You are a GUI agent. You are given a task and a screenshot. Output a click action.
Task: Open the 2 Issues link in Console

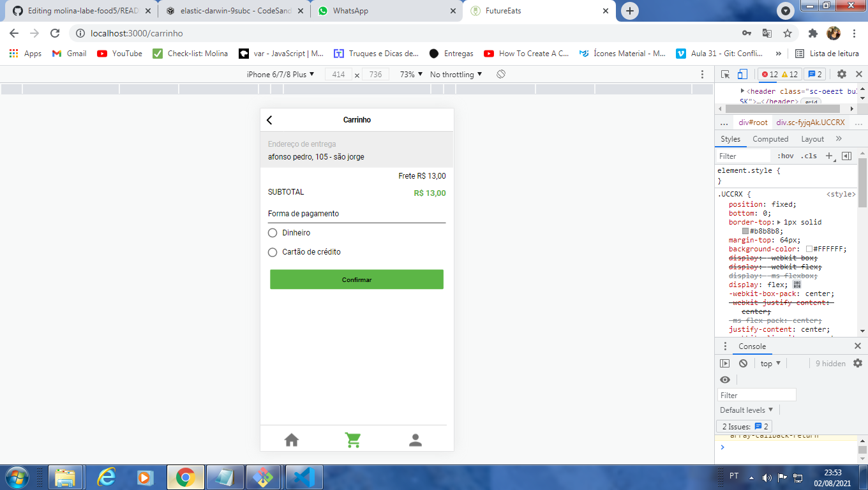pyautogui.click(x=744, y=426)
